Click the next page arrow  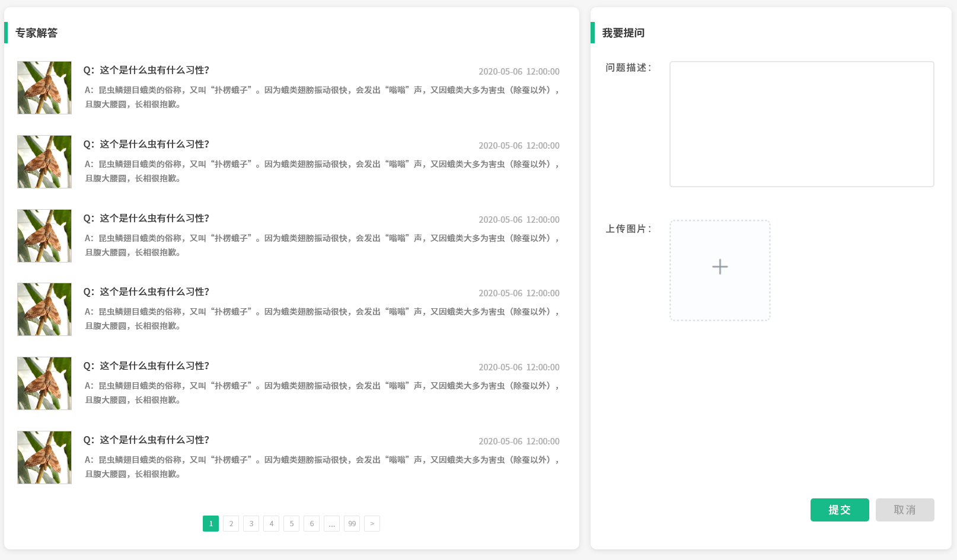[x=372, y=524]
